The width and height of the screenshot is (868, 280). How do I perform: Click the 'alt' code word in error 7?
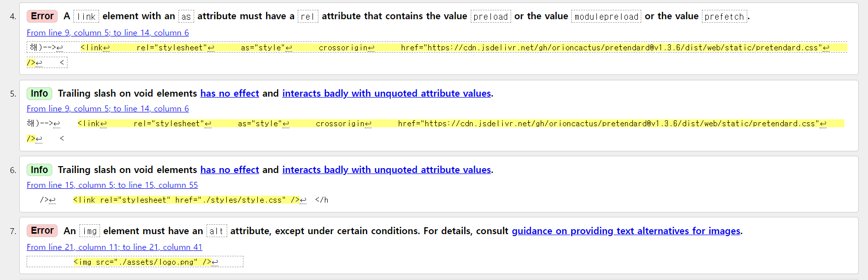pos(216,231)
